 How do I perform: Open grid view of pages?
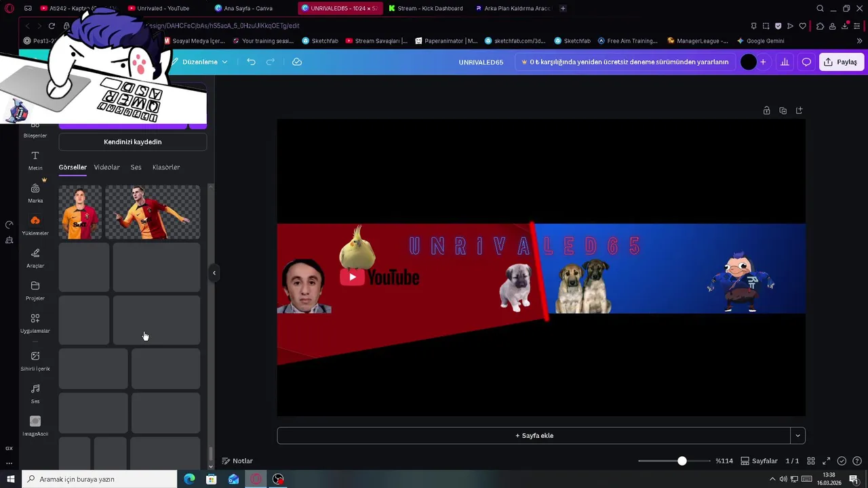coord(811,461)
